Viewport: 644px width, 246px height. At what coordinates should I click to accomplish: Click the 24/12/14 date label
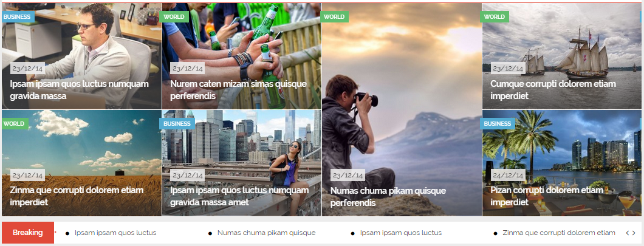508,176
